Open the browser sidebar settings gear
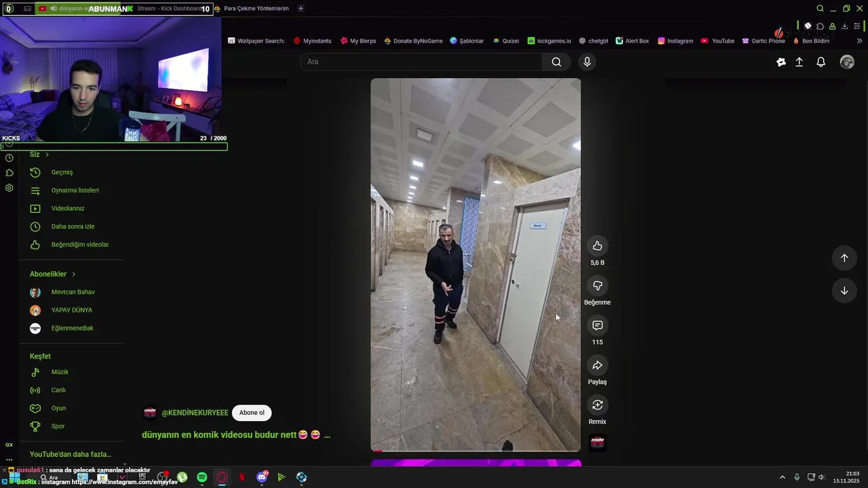 [x=9, y=188]
